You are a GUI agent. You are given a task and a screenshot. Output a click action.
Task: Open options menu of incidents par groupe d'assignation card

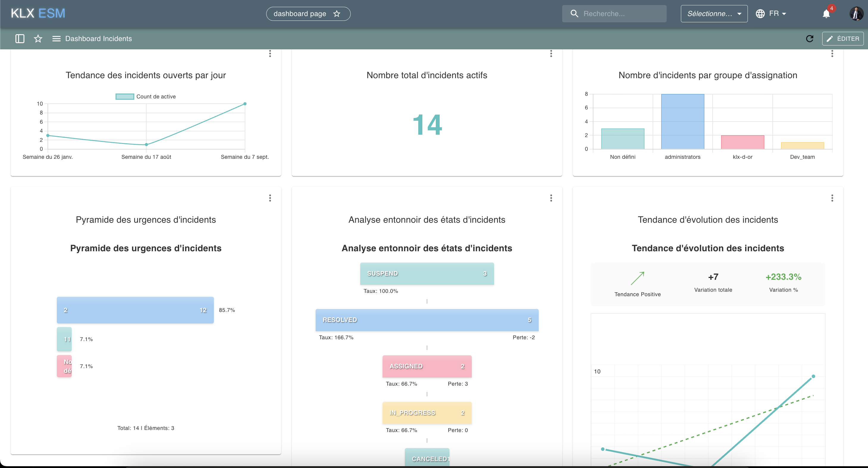pos(832,54)
